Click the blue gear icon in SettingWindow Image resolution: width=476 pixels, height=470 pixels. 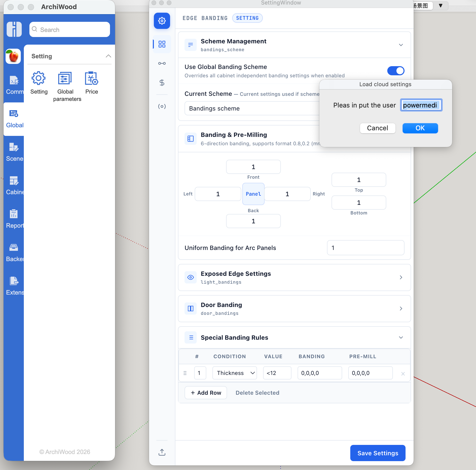point(162,21)
